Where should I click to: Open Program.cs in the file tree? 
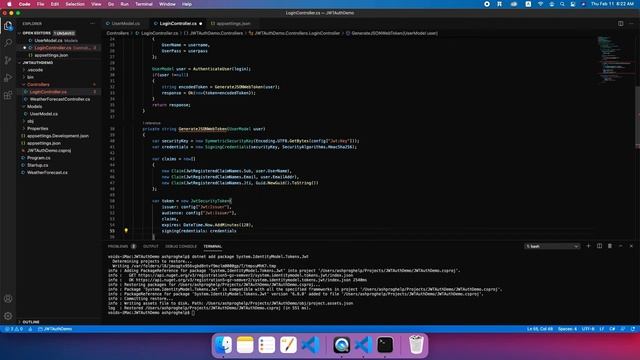(x=39, y=158)
